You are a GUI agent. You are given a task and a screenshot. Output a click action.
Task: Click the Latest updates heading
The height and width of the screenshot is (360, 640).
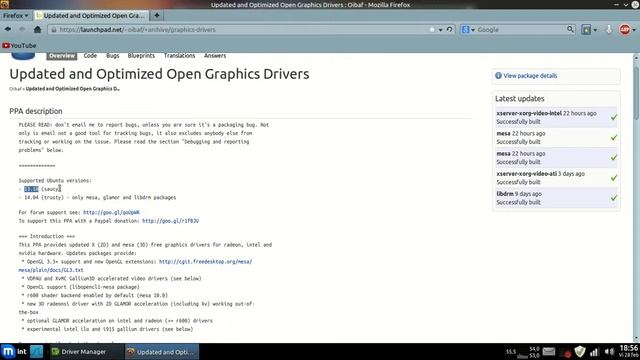(x=520, y=98)
